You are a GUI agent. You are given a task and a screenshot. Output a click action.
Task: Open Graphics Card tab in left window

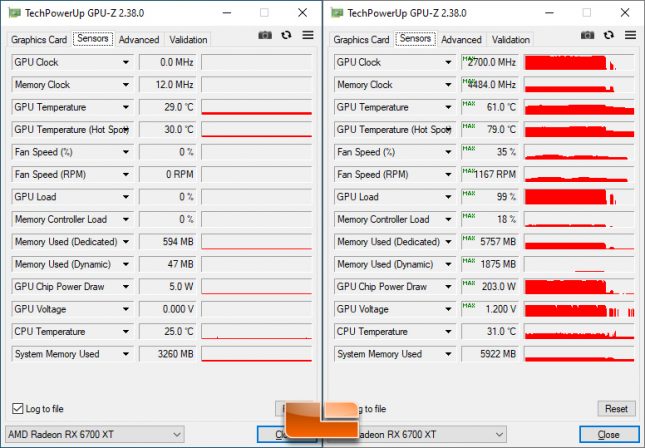39,39
